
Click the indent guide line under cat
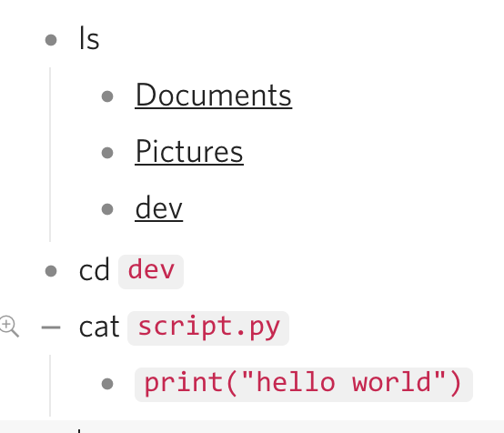tap(50, 386)
